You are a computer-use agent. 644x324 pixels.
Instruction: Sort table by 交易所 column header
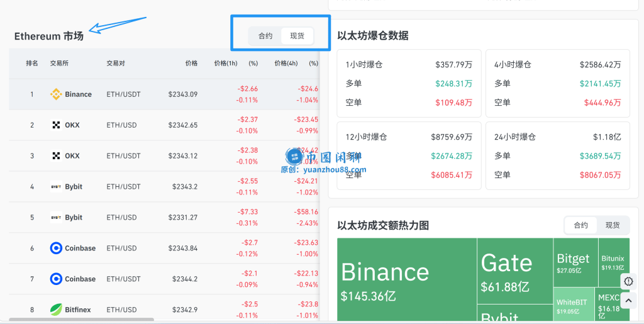pyautogui.click(x=59, y=64)
